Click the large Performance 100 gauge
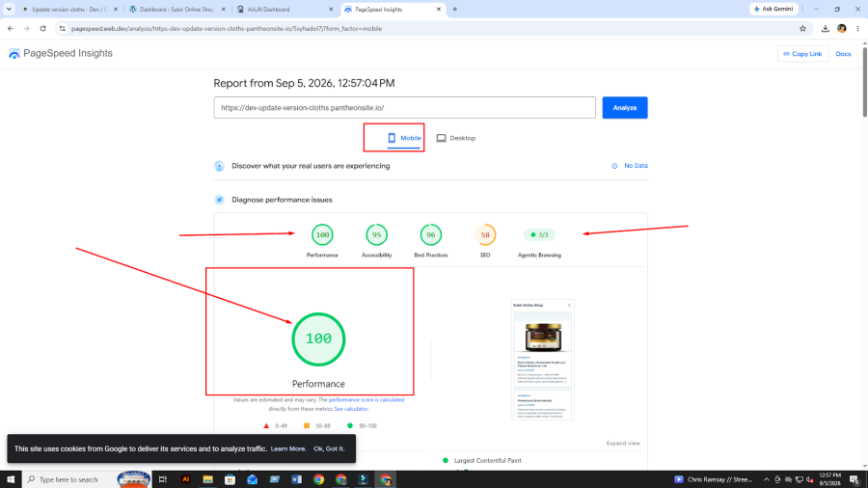The width and height of the screenshot is (868, 488). (x=318, y=339)
